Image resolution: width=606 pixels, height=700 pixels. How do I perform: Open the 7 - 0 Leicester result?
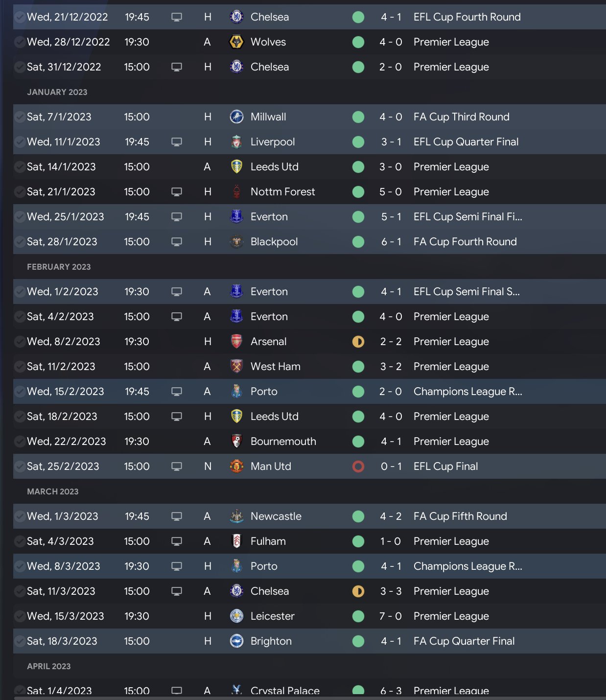(391, 616)
